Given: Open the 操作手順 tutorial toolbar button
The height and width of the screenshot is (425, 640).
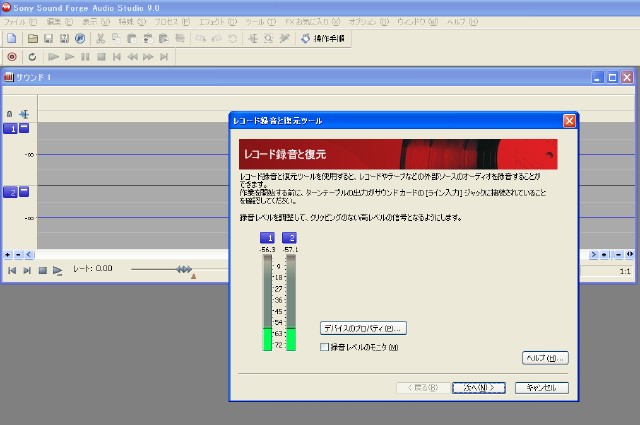Looking at the screenshot, I should [x=323, y=38].
